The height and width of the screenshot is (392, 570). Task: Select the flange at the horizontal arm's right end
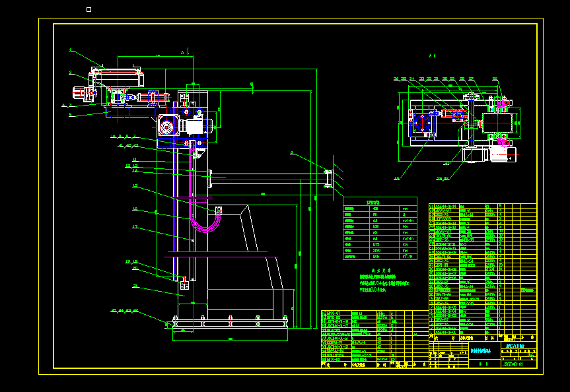click(x=329, y=179)
